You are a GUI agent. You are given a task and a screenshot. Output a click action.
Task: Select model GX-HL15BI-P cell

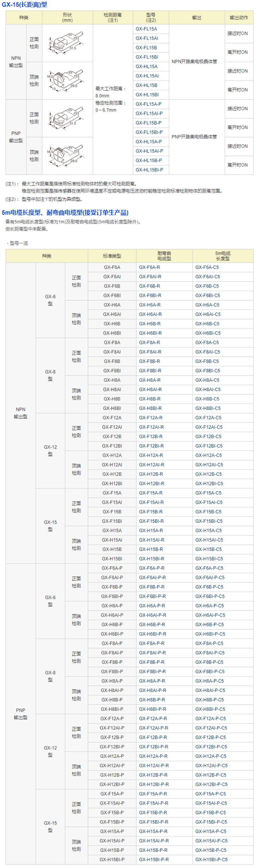pos(149,170)
